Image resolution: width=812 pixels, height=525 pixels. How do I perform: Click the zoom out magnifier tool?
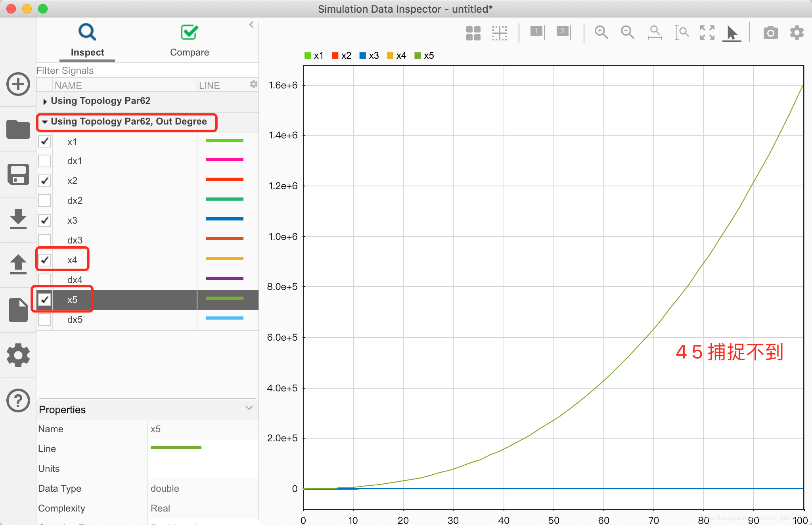(627, 33)
